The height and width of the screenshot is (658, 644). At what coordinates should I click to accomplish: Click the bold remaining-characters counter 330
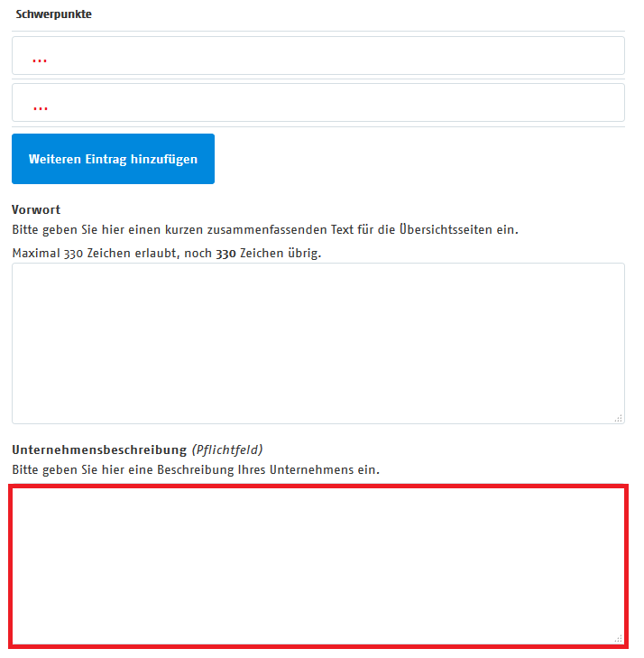[x=226, y=254]
